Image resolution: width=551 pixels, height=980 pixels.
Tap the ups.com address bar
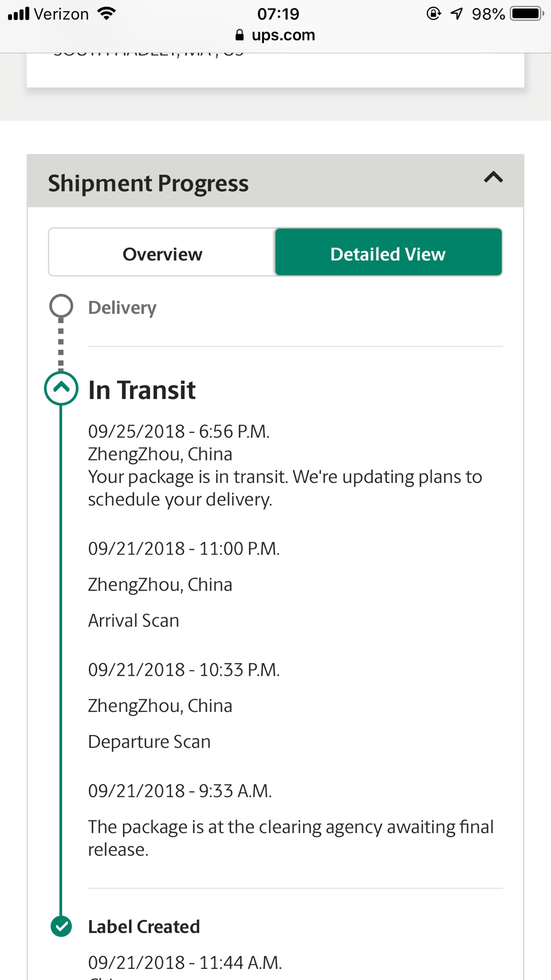click(275, 35)
